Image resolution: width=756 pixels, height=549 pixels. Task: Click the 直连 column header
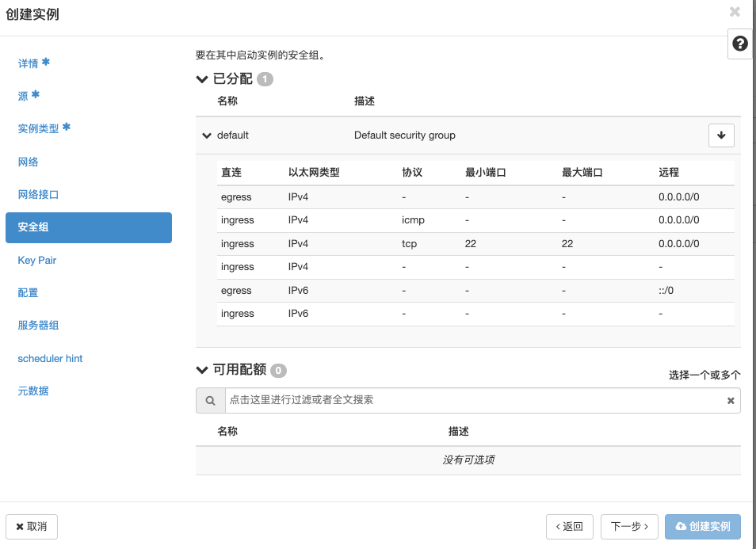(231, 173)
